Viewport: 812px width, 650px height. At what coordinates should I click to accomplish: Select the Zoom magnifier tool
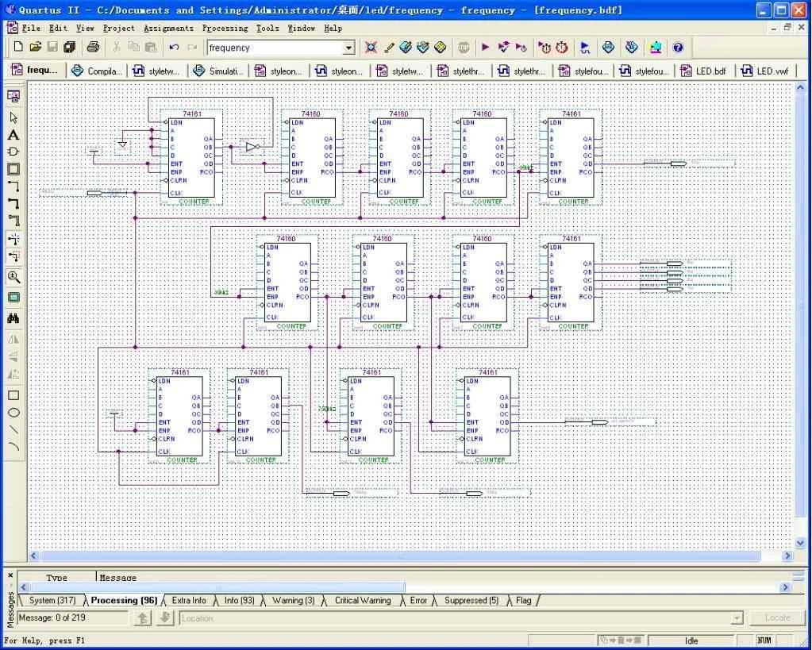point(14,277)
